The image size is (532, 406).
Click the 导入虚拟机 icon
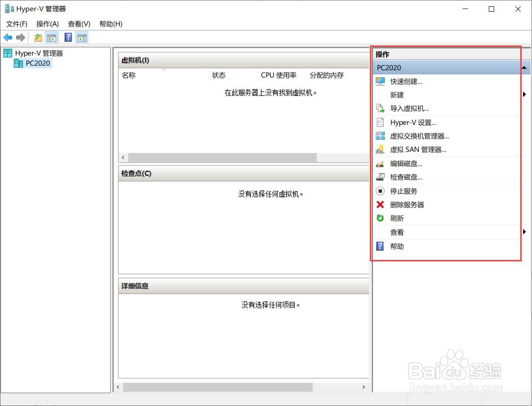pos(380,109)
